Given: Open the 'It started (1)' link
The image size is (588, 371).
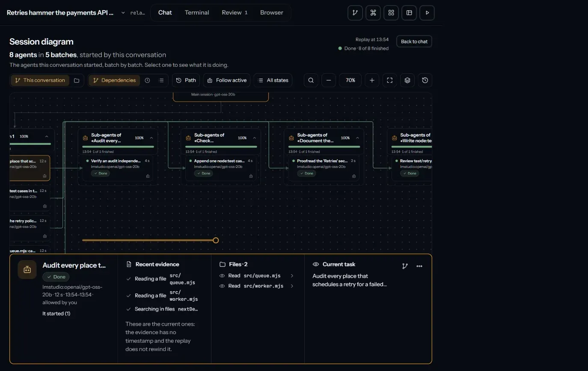Looking at the screenshot, I should 56,314.
